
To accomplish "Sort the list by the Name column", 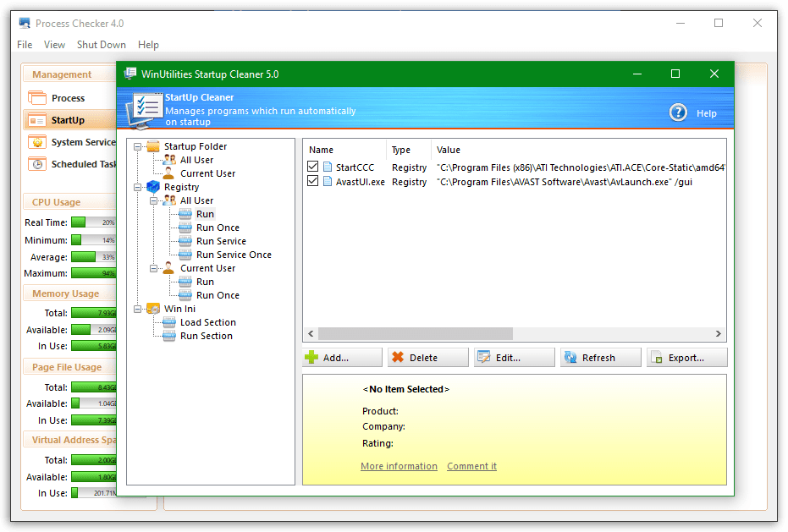I will click(x=344, y=150).
